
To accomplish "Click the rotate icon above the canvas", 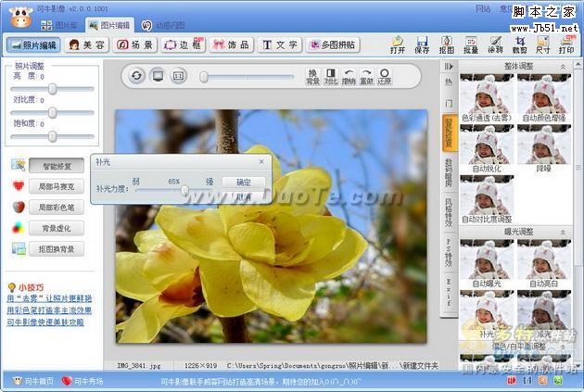I will [x=136, y=76].
